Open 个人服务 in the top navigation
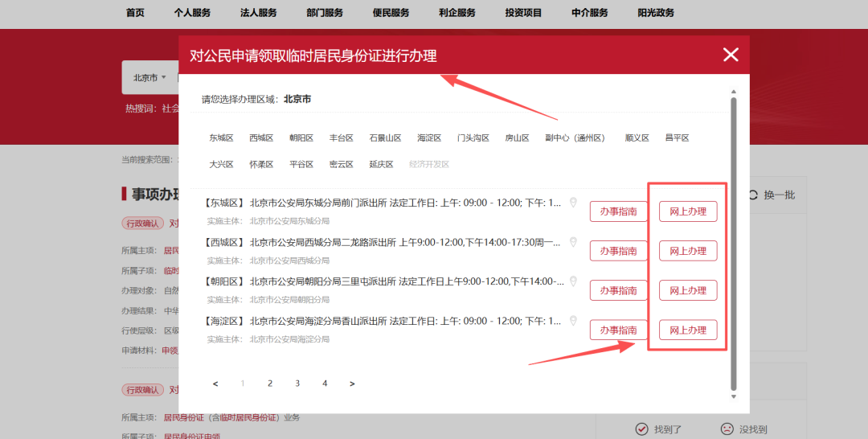The width and height of the screenshot is (868, 439). click(192, 13)
